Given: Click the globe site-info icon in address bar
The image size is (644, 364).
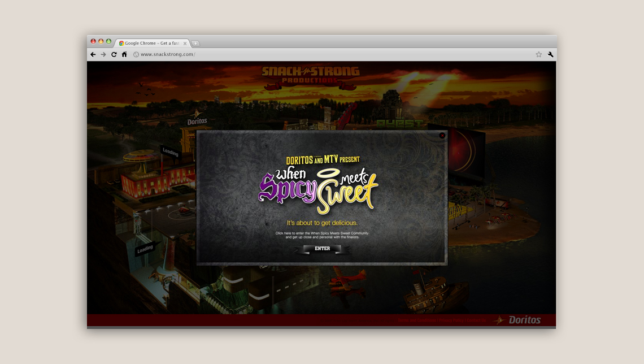Looking at the screenshot, I should [x=136, y=54].
